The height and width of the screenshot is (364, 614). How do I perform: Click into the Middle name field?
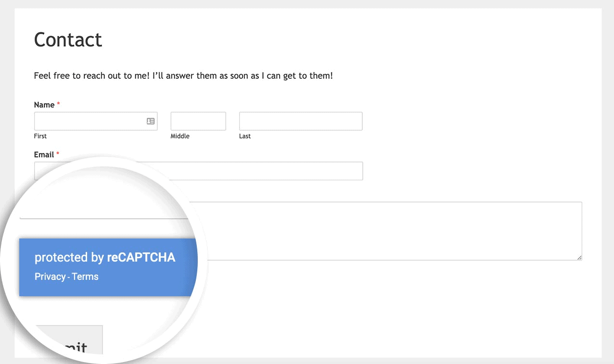point(198,121)
